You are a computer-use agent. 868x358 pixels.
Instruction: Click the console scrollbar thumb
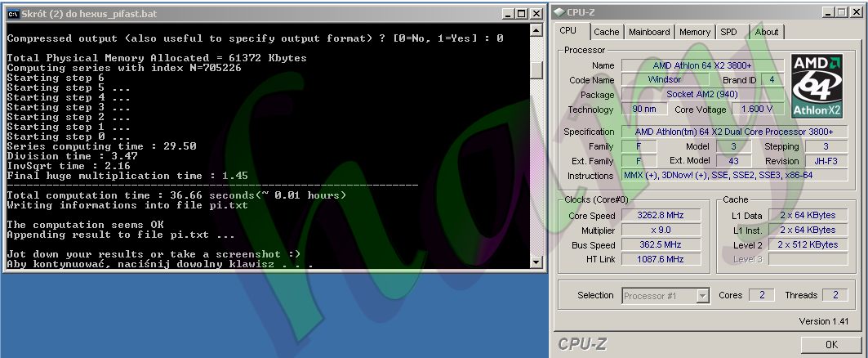tap(536, 69)
